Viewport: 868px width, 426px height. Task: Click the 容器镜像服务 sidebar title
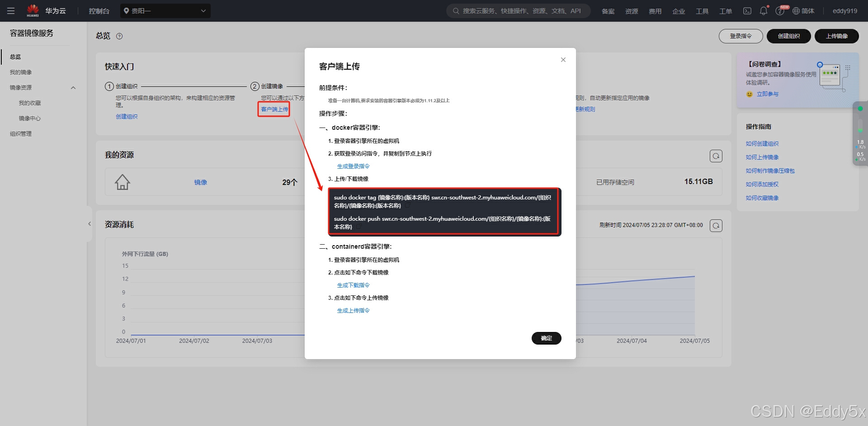point(32,33)
